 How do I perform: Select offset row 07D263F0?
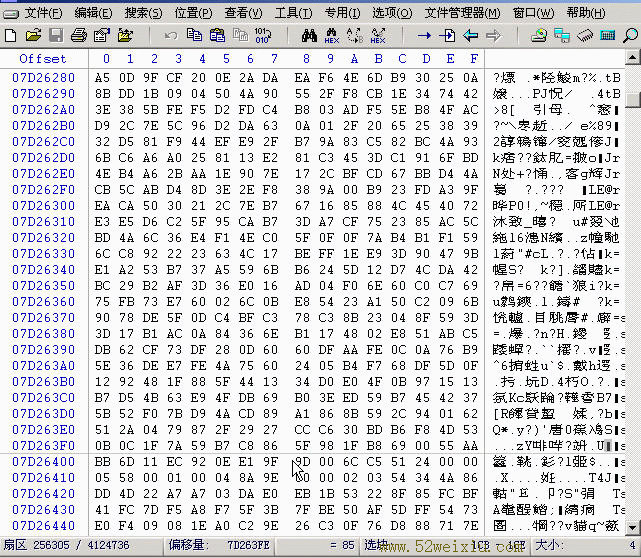(44, 446)
